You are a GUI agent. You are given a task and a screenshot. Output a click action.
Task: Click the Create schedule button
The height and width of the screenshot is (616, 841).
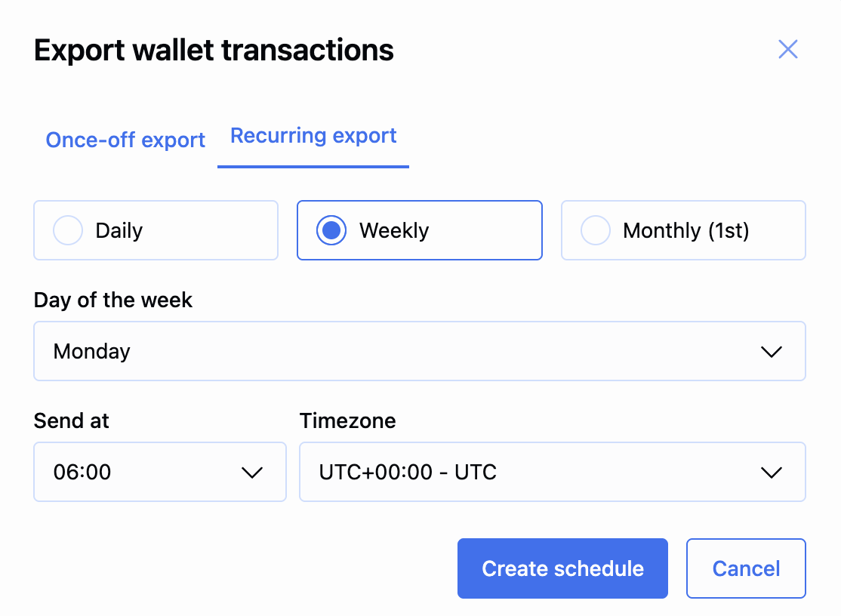pos(562,568)
